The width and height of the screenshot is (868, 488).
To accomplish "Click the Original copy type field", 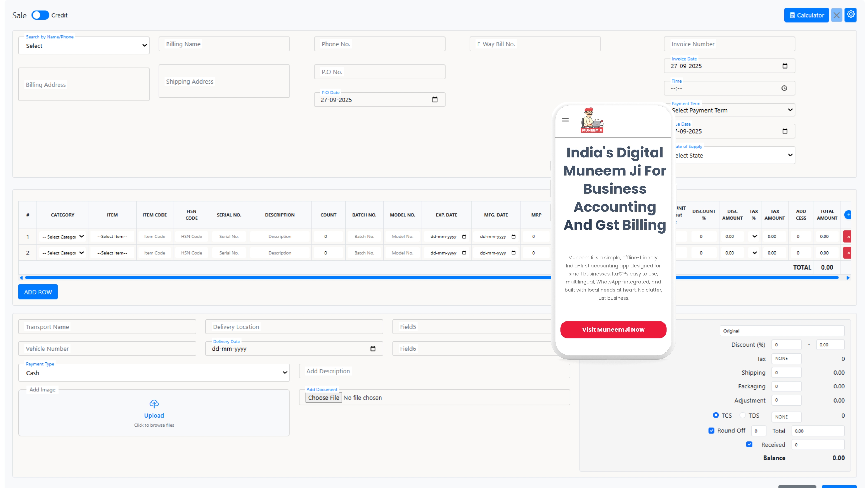I will (782, 331).
